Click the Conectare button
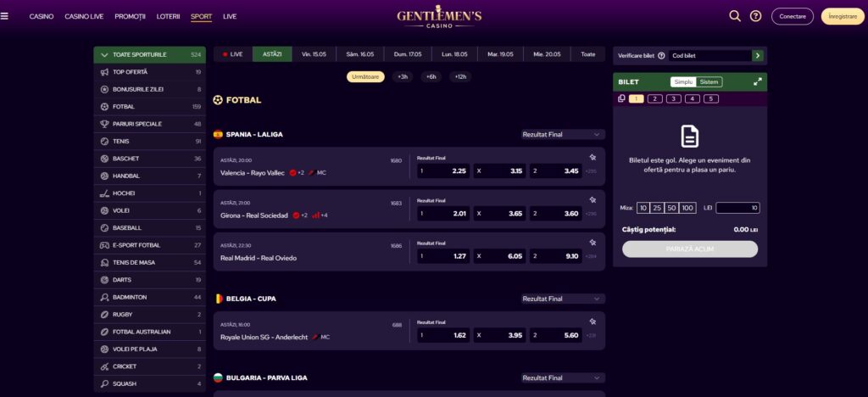 [x=793, y=17]
